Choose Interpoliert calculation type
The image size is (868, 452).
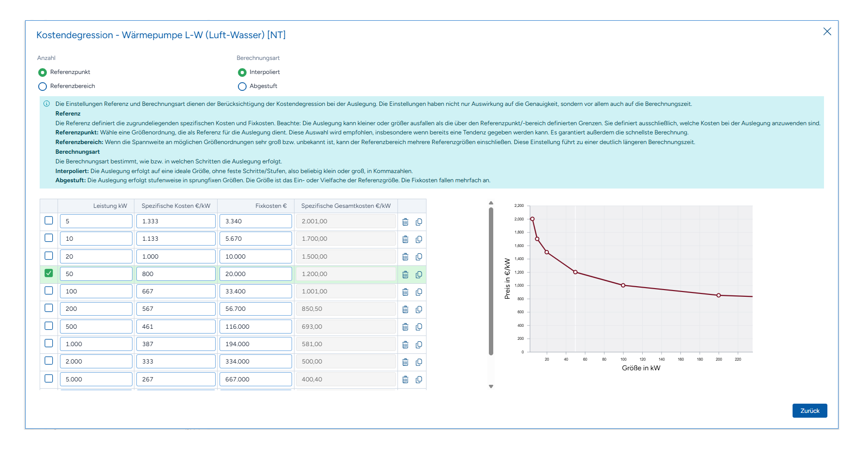242,73
